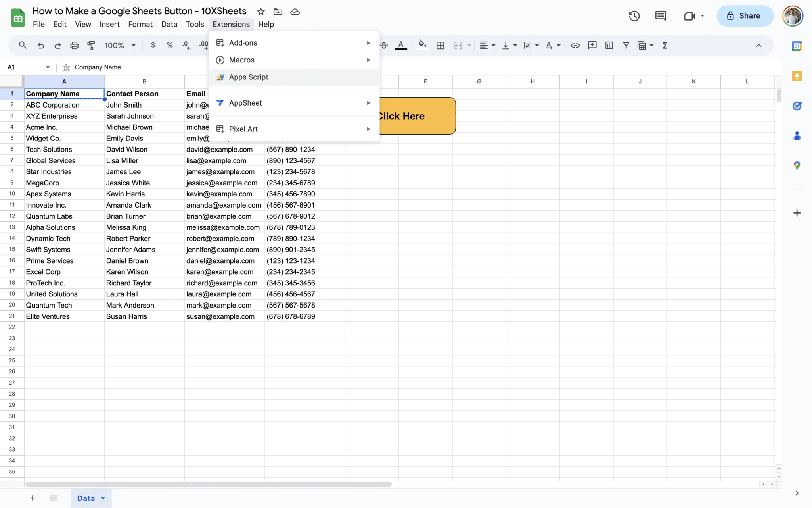Open Google Keep in side panel
812x508 pixels.
click(x=797, y=76)
